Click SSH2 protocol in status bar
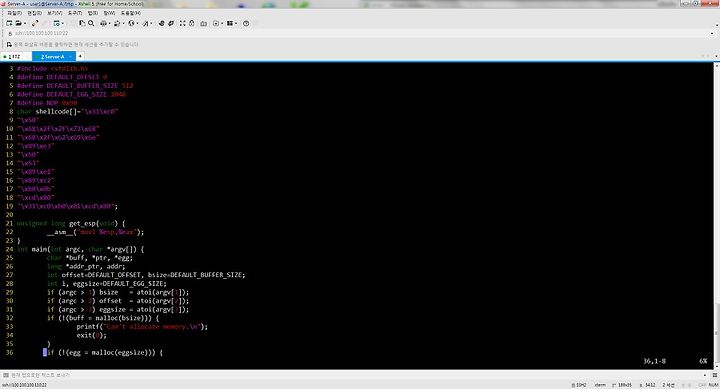The height and width of the screenshot is (389, 720). click(x=579, y=385)
